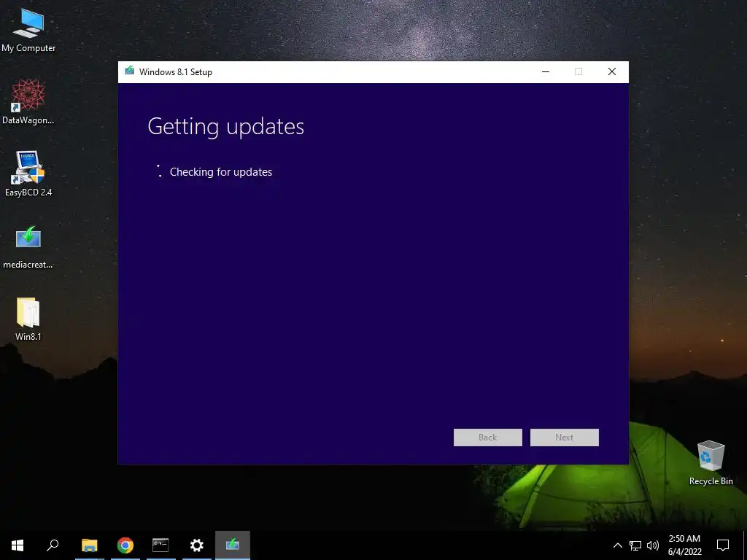The height and width of the screenshot is (560, 747).
Task: Click the disabled Next button
Action: [x=565, y=437]
